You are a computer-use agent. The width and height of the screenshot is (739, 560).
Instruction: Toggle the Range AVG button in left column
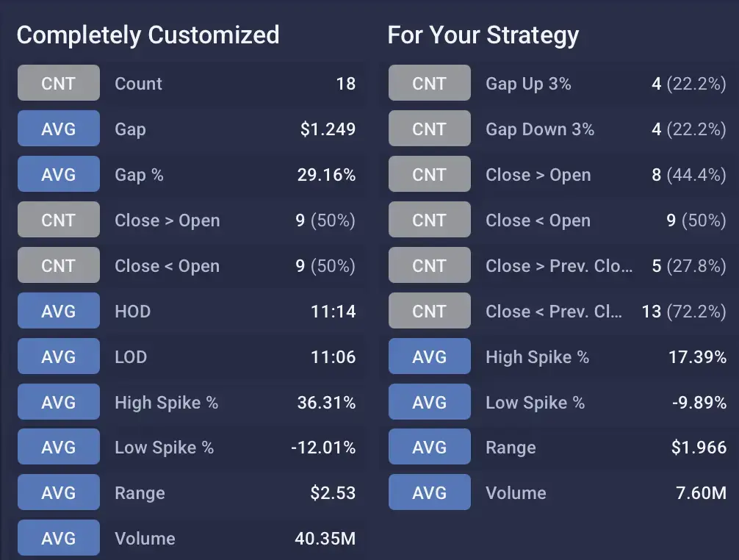tap(58, 492)
